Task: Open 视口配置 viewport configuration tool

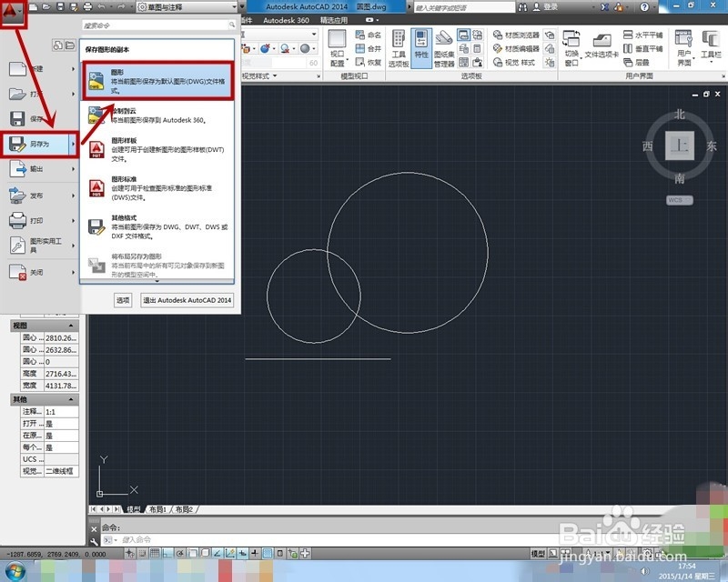Action: [338, 48]
